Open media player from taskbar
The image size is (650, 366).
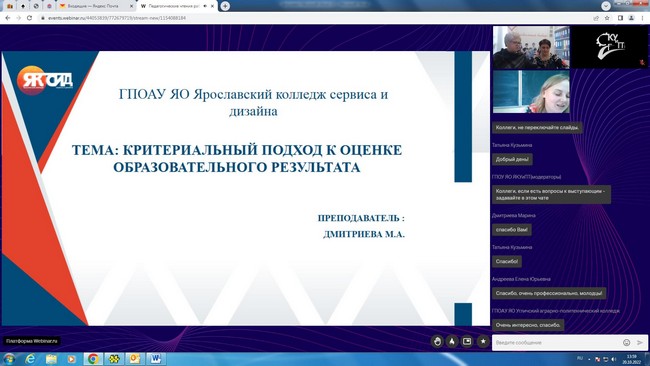click(x=71, y=359)
